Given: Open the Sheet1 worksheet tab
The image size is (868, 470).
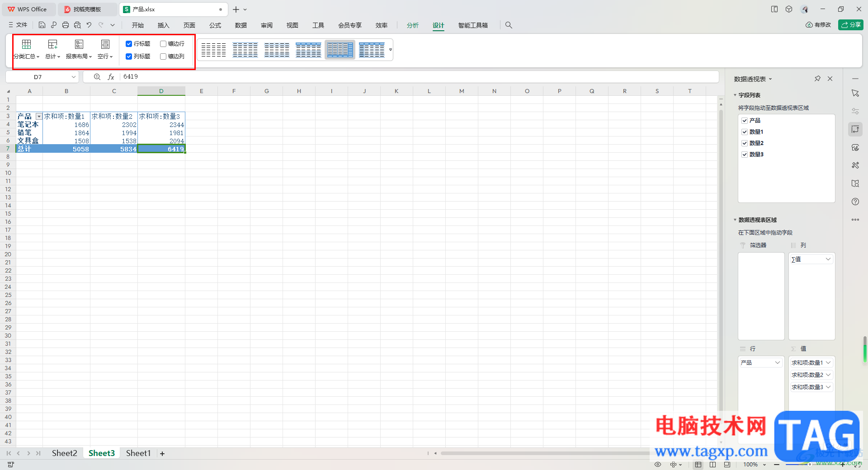Looking at the screenshot, I should [138, 453].
